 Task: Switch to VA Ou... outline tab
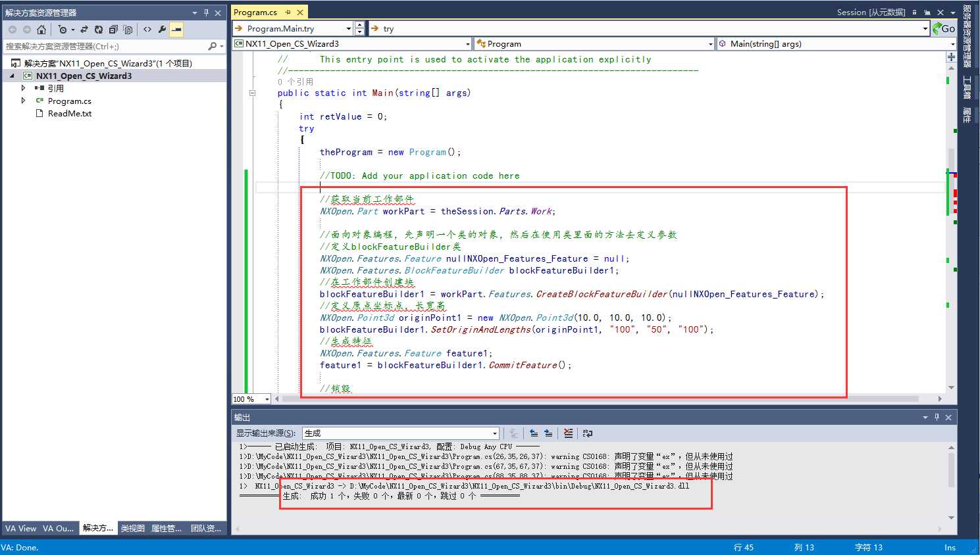(59, 528)
